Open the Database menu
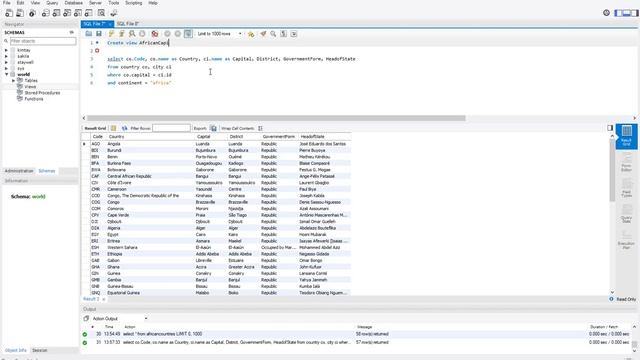The width and height of the screenshot is (640, 360). point(73,3)
